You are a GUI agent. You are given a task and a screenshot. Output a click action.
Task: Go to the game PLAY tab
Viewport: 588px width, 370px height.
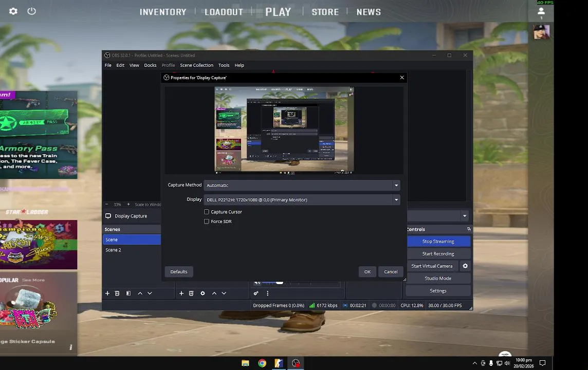click(278, 12)
